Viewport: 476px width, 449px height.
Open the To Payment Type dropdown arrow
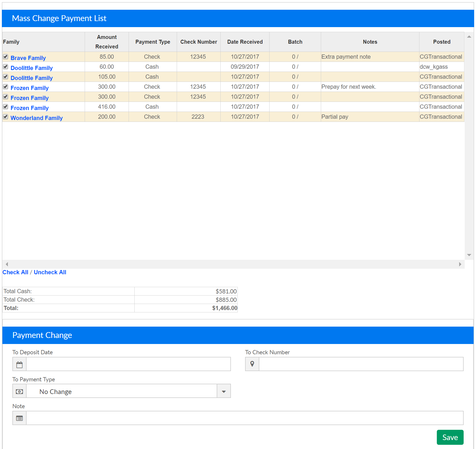point(224,391)
